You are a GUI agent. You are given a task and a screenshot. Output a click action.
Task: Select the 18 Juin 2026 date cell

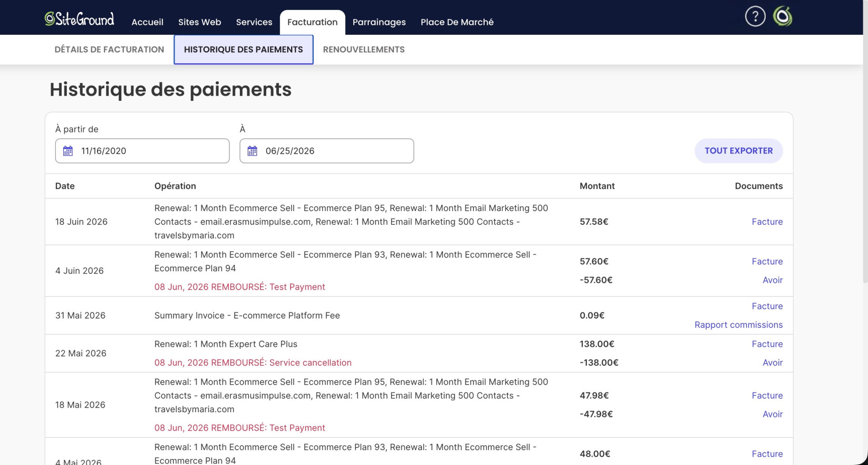[81, 222]
